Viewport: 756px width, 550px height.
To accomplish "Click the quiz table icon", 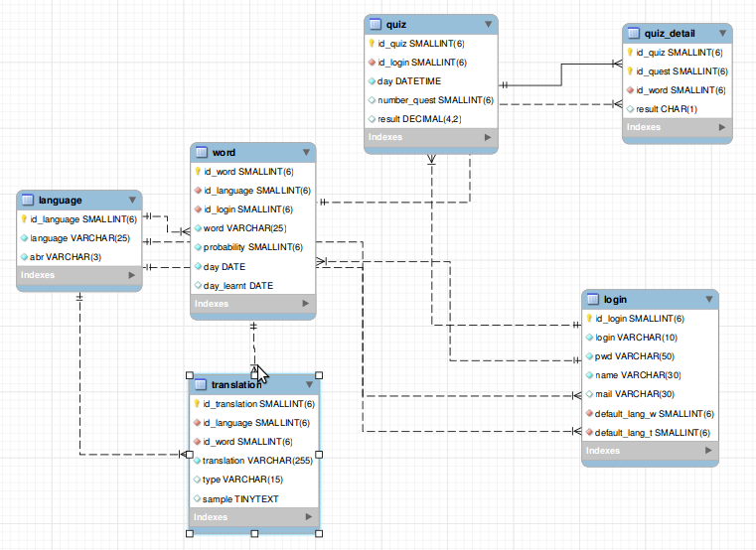I will coord(375,25).
